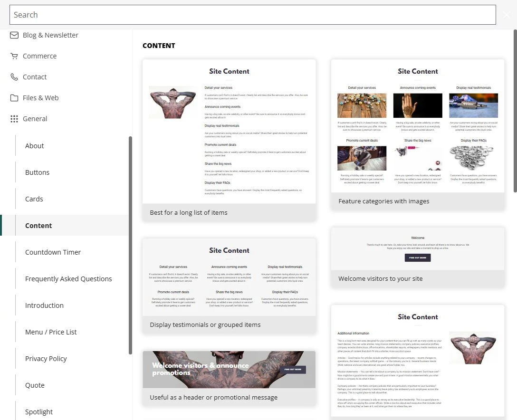Image resolution: width=517 pixels, height=420 pixels.
Task: Select the Content subcategory
Action: point(65,226)
